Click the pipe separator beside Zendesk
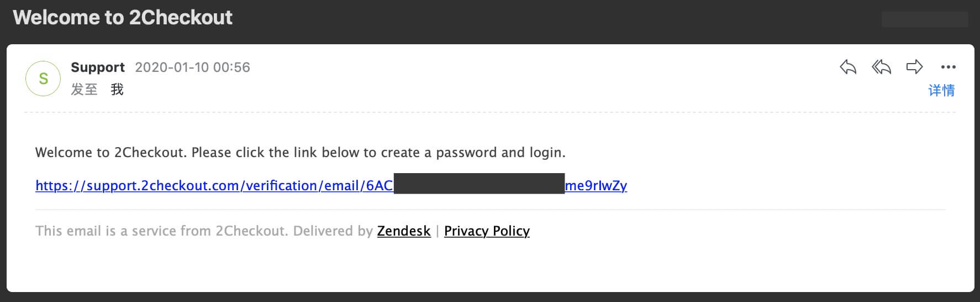980x302 pixels. pyautogui.click(x=438, y=231)
